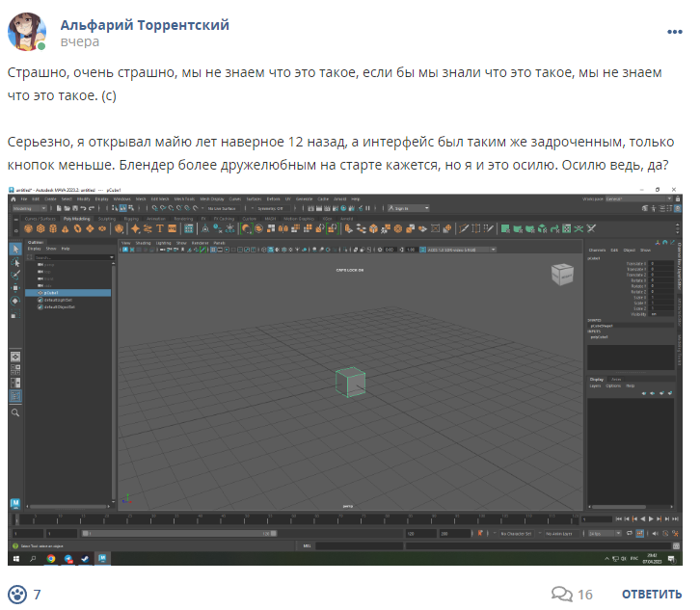Switch to the Sculpting shelf tab
The height and width of the screenshot is (610, 700).
coord(107,219)
